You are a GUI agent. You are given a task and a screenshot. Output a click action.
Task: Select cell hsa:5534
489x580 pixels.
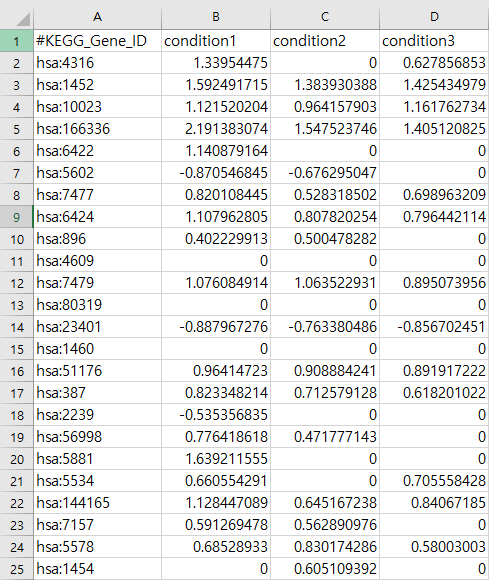(97, 481)
